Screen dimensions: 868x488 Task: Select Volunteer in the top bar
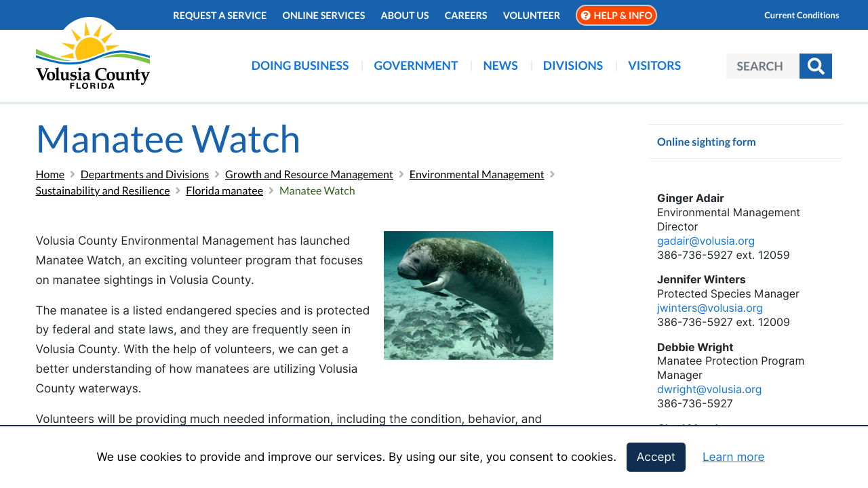coord(532,15)
